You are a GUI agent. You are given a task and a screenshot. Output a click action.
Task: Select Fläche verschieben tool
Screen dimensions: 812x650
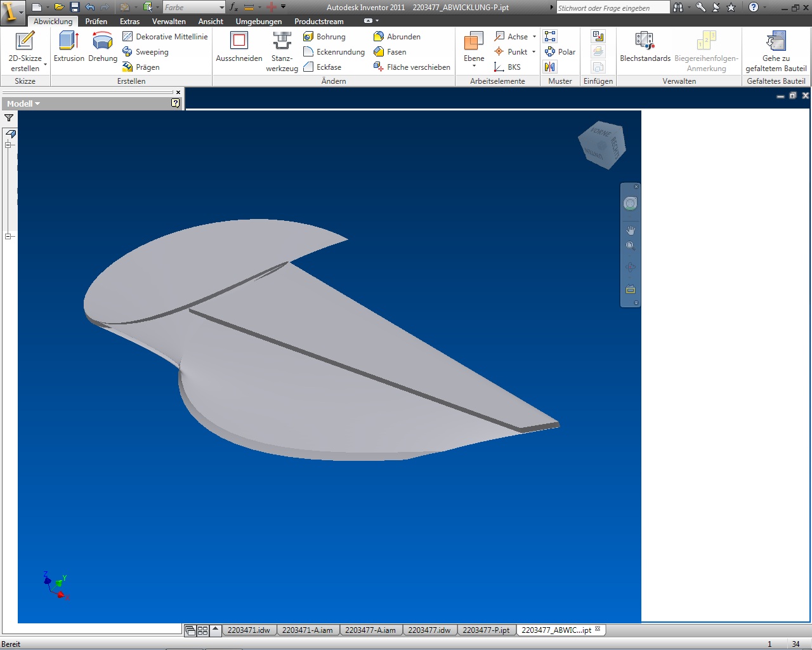pyautogui.click(x=412, y=67)
